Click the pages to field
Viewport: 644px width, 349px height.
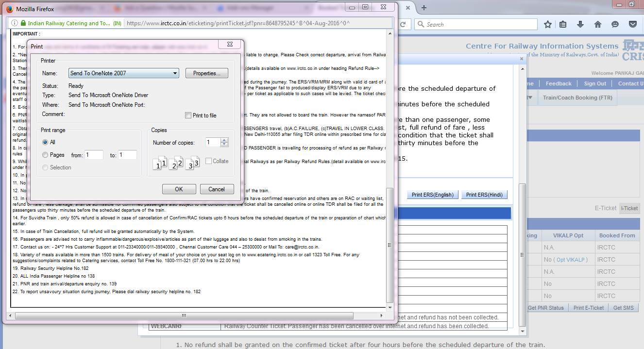pos(127,155)
